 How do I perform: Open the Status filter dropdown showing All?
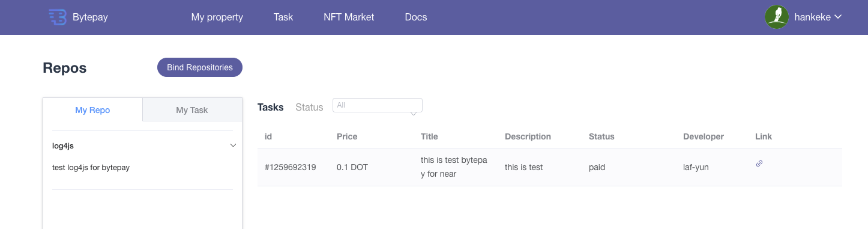[378, 105]
